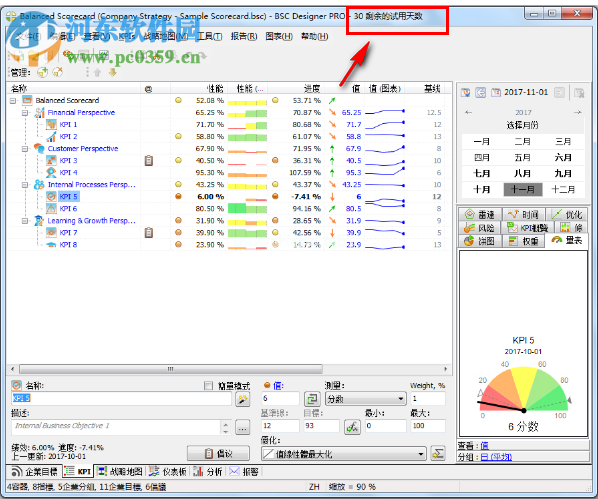Click the description field spinner up arrow
Viewport: 598px width, 499px height.
click(x=226, y=424)
